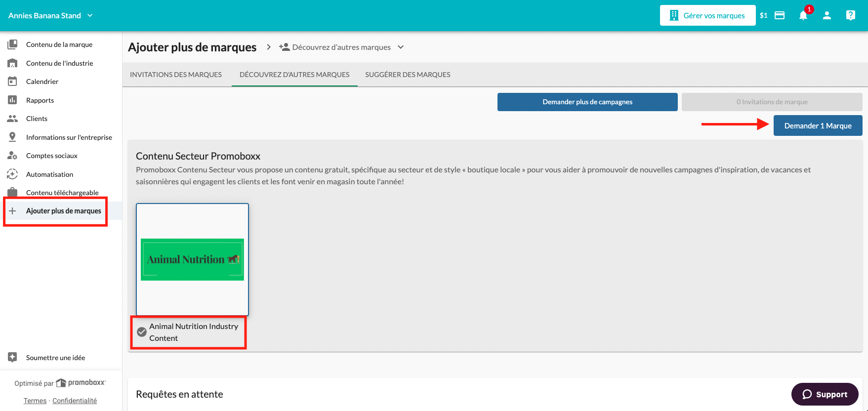Open the Support chat button
Image resolution: width=868 pixels, height=411 pixels.
click(x=825, y=394)
